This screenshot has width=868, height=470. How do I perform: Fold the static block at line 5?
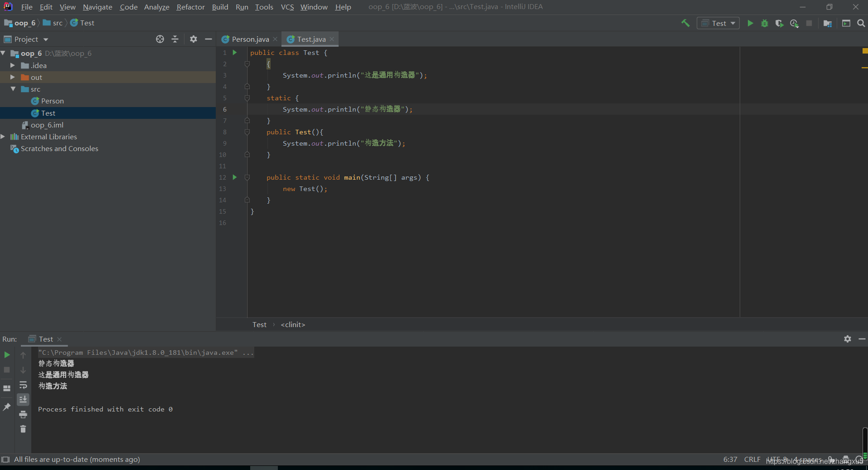click(247, 98)
